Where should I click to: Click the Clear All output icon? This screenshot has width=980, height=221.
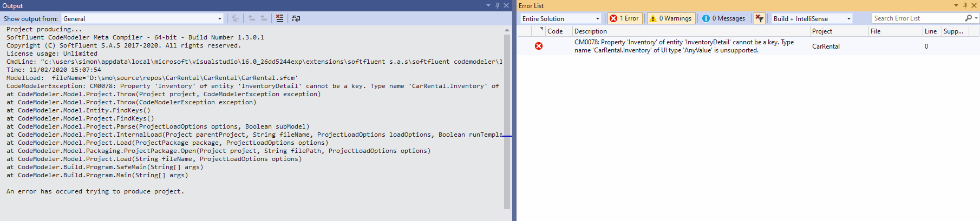pyautogui.click(x=279, y=18)
